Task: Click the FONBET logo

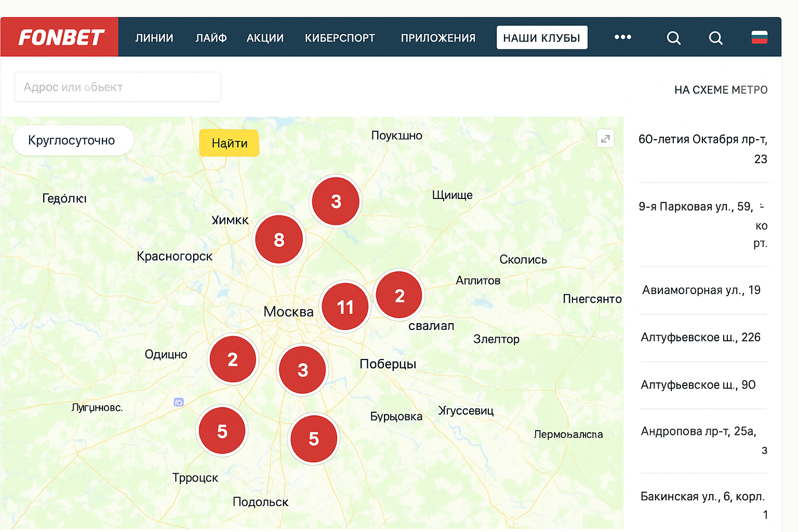Action: (61, 37)
